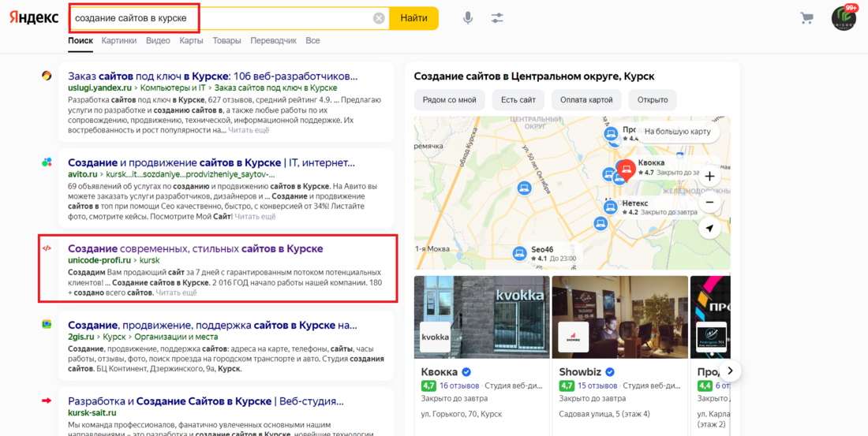Toggle the Открыто filter
This screenshot has width=868, height=436.
click(x=653, y=100)
